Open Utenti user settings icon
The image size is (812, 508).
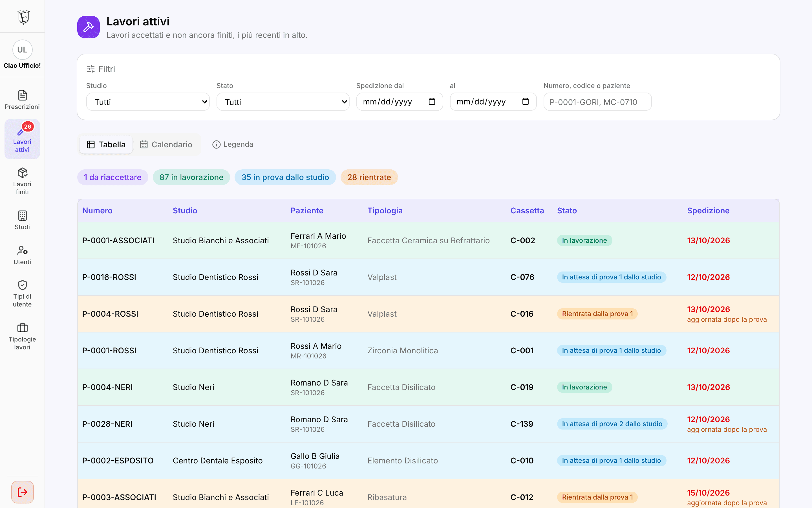[22, 251]
